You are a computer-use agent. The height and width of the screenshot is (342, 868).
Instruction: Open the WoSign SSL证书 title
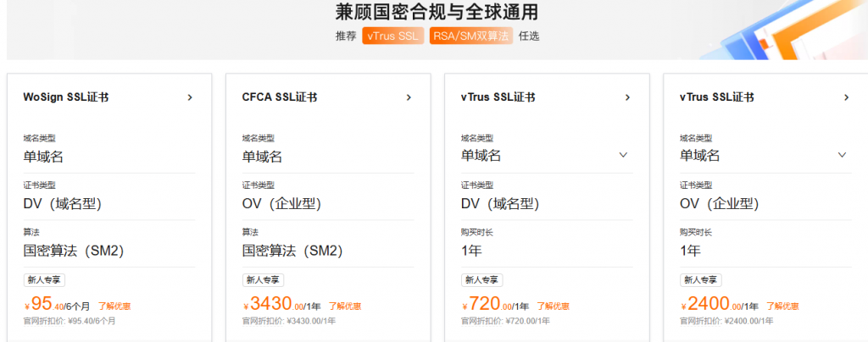pos(65,97)
